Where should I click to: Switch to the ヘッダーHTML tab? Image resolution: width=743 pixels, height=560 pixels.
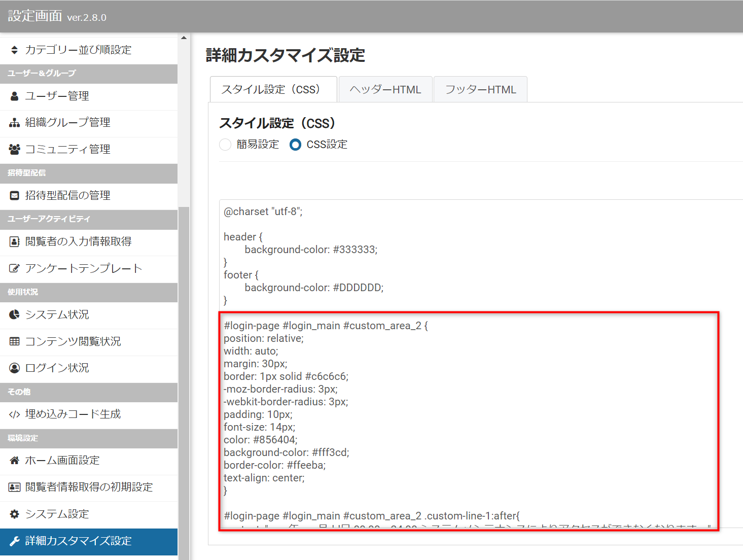click(384, 89)
